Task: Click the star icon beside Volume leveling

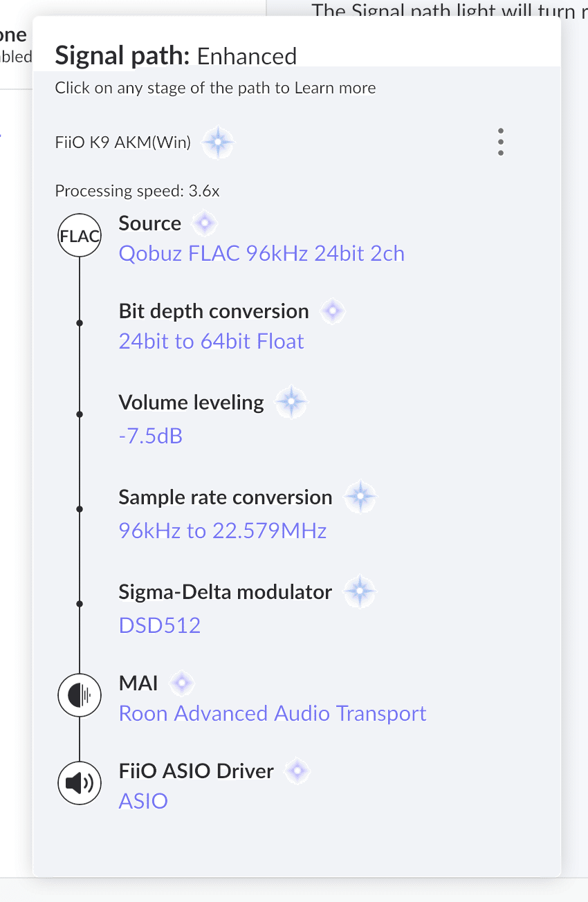Action: [291, 402]
